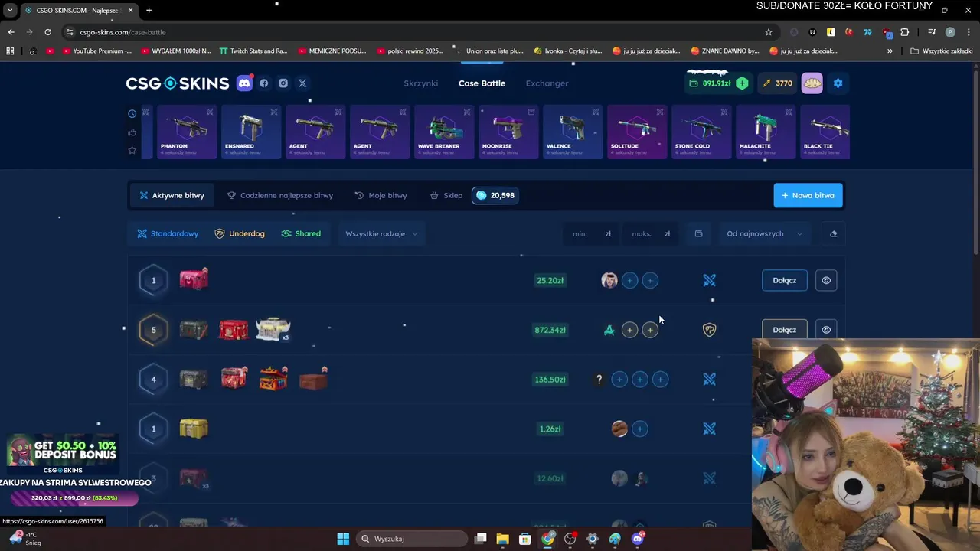Click empty slot plus in 1.26zł battle

coord(640,429)
